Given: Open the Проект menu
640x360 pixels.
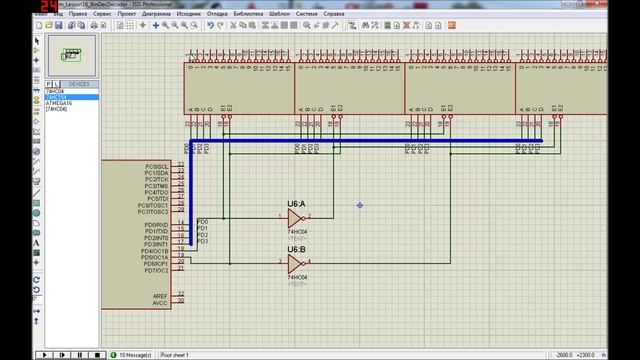Looking at the screenshot, I should (127, 14).
